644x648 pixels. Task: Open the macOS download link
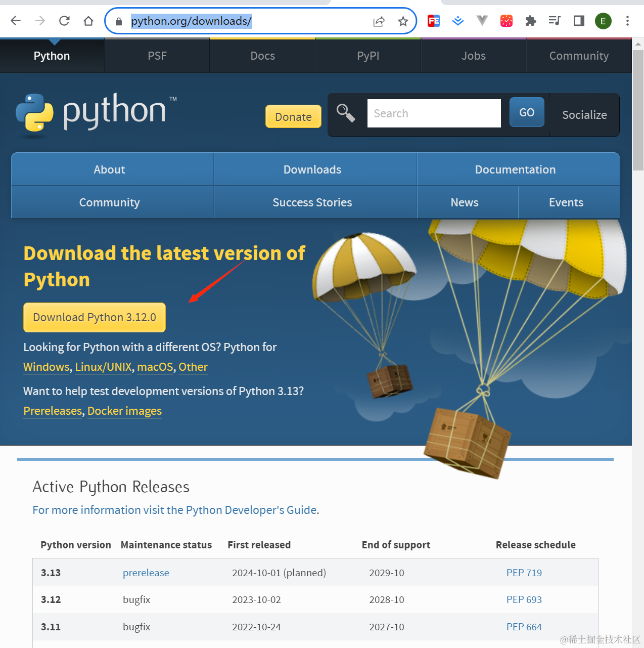tap(155, 367)
